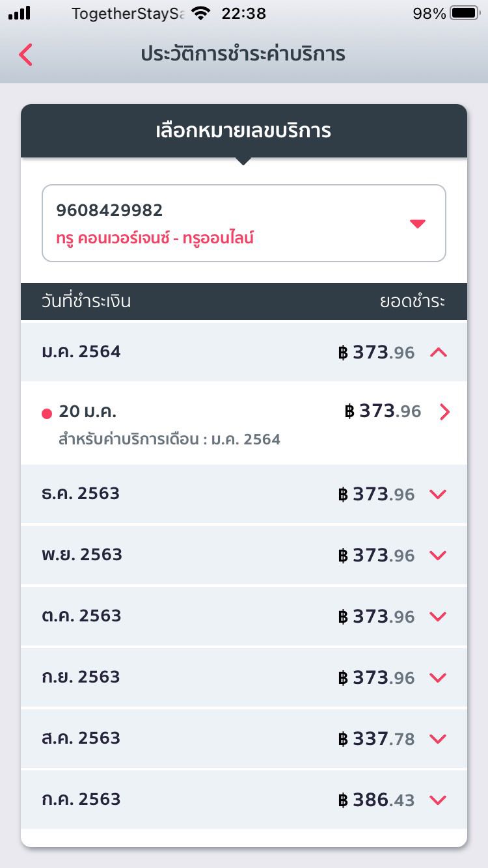This screenshot has height=868, width=488.
Task: Tap the cellular signal bars icon
Action: pyautogui.click(x=20, y=14)
